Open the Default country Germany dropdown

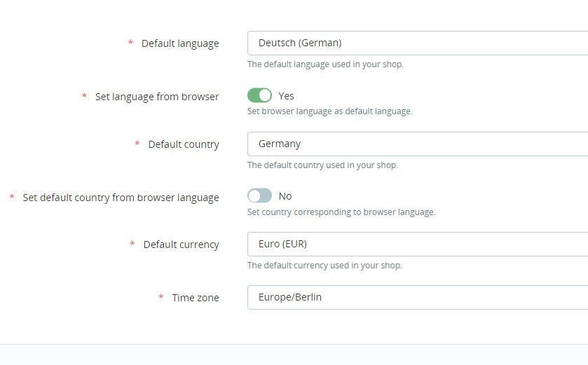[x=418, y=144]
